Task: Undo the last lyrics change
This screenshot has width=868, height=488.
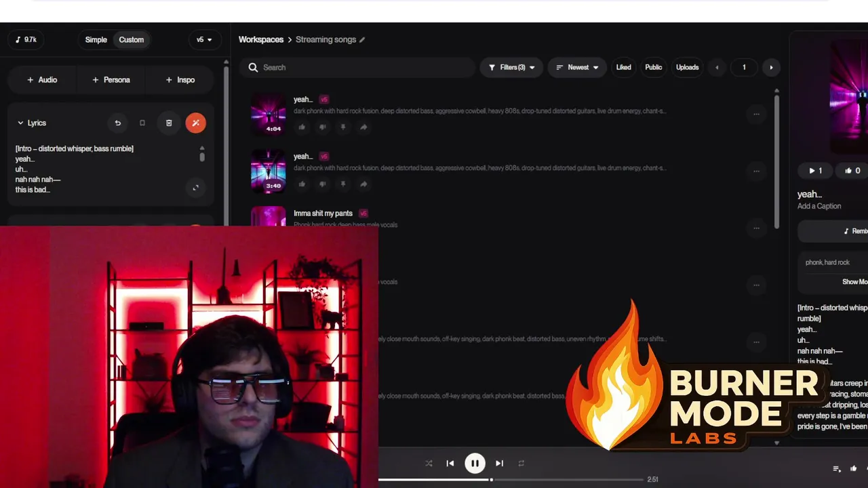Action: (x=117, y=123)
